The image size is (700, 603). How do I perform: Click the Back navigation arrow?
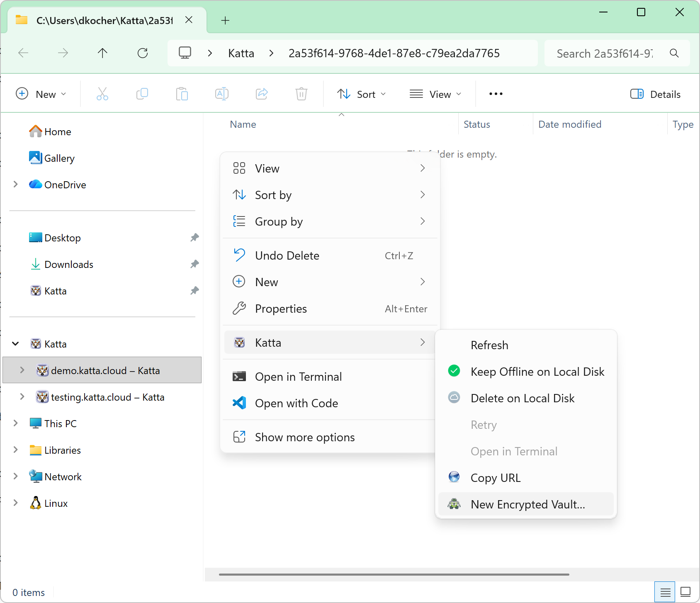pyautogui.click(x=23, y=53)
